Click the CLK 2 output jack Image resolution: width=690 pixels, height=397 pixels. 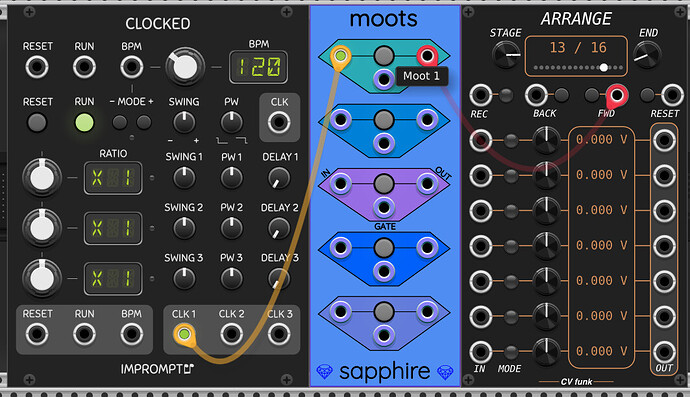(x=231, y=334)
